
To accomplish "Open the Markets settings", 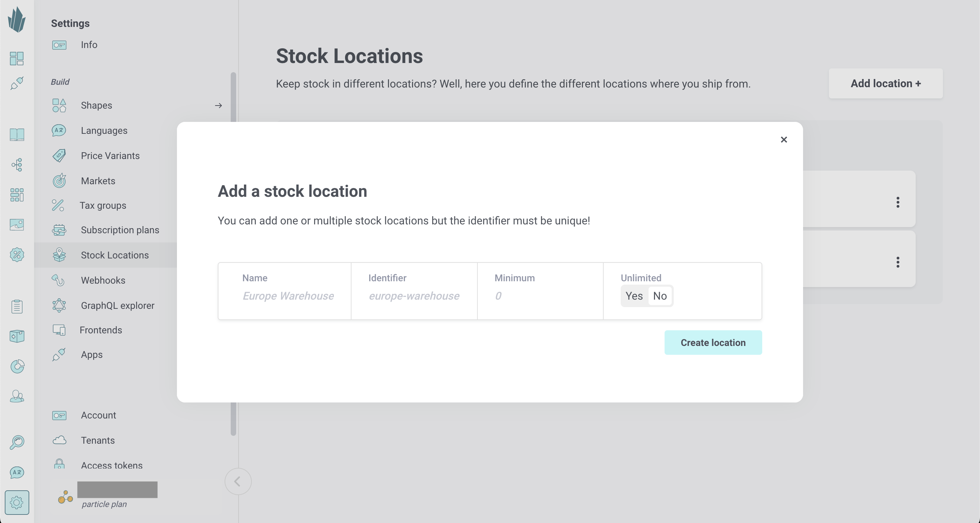I will (97, 180).
